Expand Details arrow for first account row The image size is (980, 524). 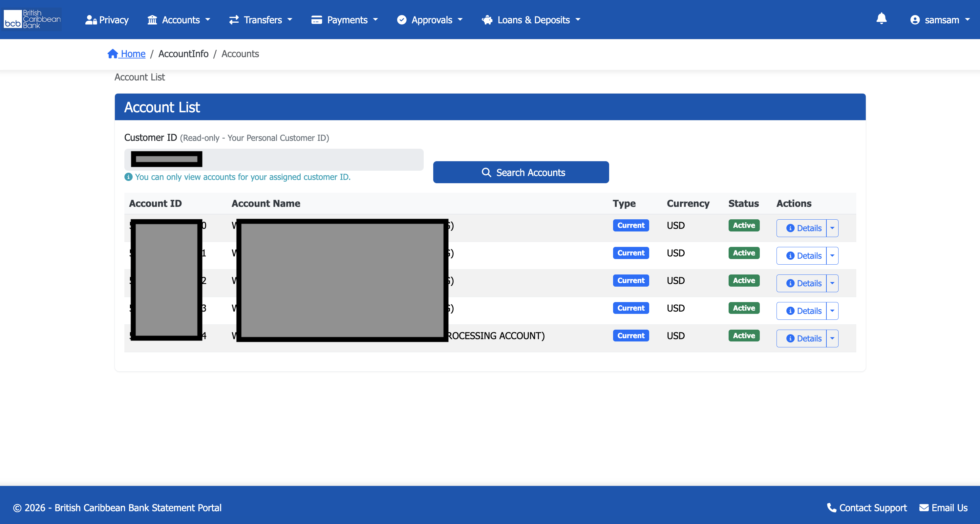click(832, 228)
